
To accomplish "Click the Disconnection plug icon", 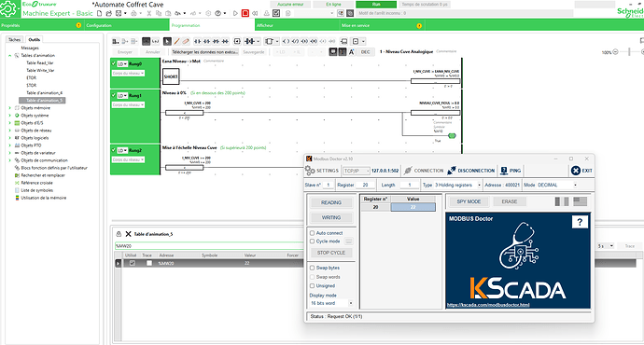I will [x=452, y=171].
